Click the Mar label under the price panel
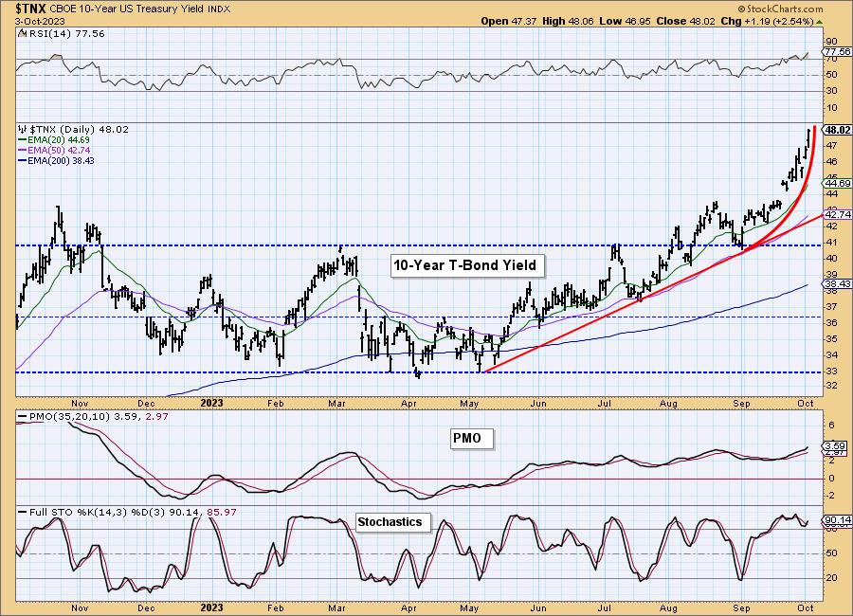 [x=337, y=403]
